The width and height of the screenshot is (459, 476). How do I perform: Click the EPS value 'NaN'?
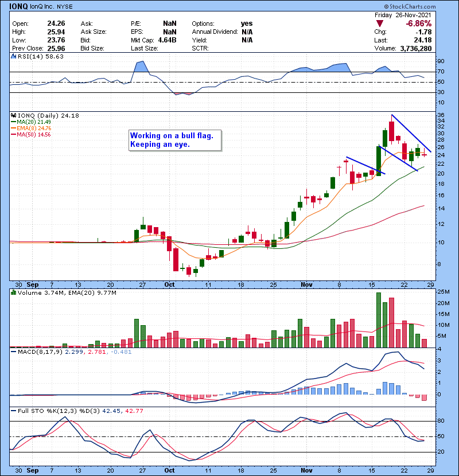(169, 32)
